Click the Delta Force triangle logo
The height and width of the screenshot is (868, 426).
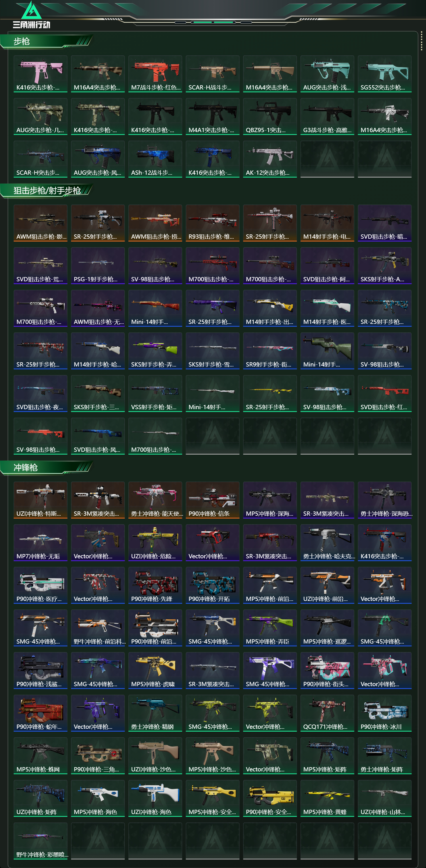click(x=31, y=14)
